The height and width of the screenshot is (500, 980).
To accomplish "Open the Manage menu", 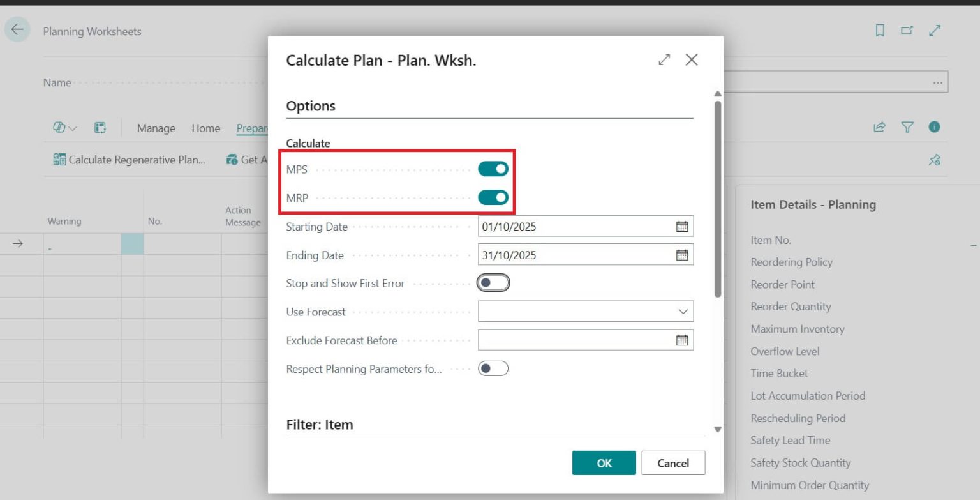I will pyautogui.click(x=155, y=128).
